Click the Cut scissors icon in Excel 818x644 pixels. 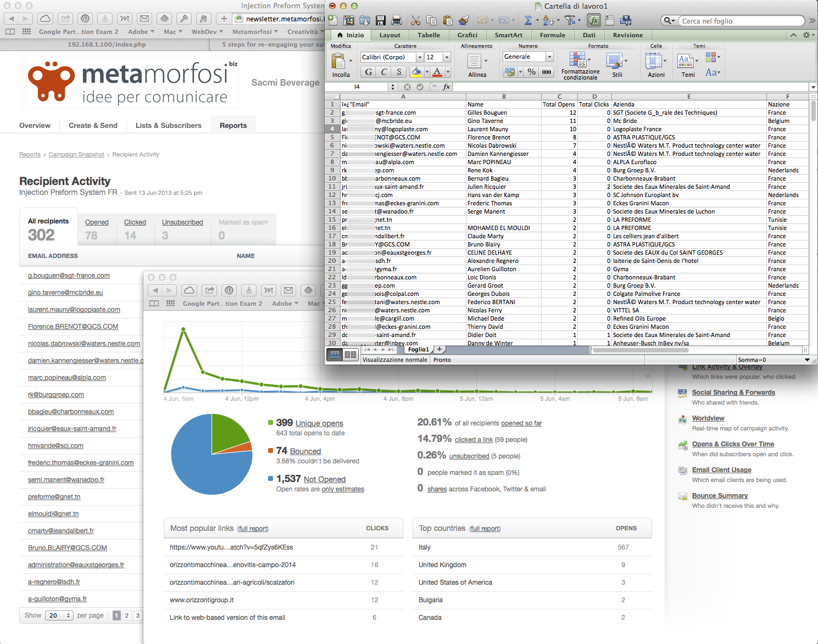pyautogui.click(x=416, y=21)
